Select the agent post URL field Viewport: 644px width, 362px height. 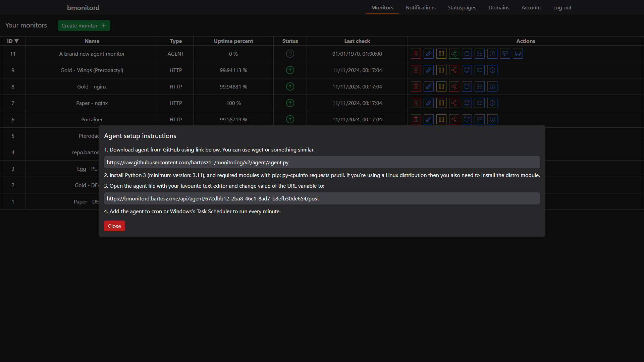pyautogui.click(x=322, y=198)
